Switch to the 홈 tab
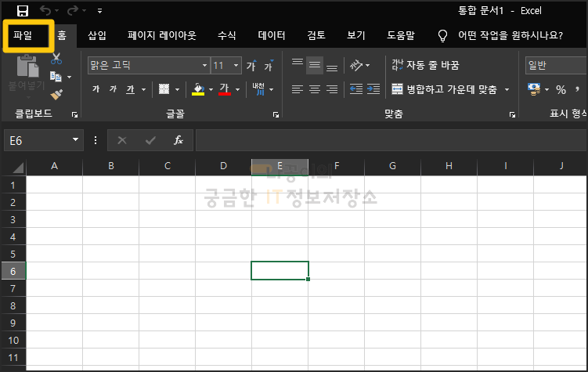The image size is (588, 372). (x=62, y=35)
